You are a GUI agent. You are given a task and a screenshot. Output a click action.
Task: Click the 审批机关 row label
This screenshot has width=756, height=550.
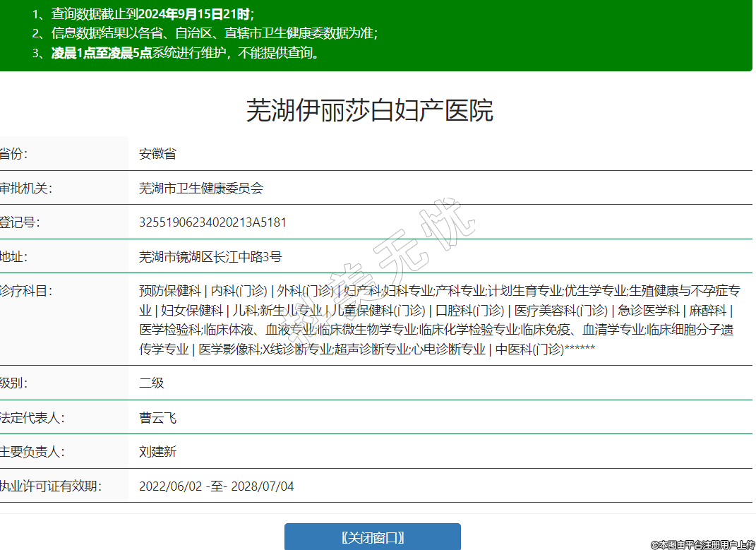click(x=26, y=189)
